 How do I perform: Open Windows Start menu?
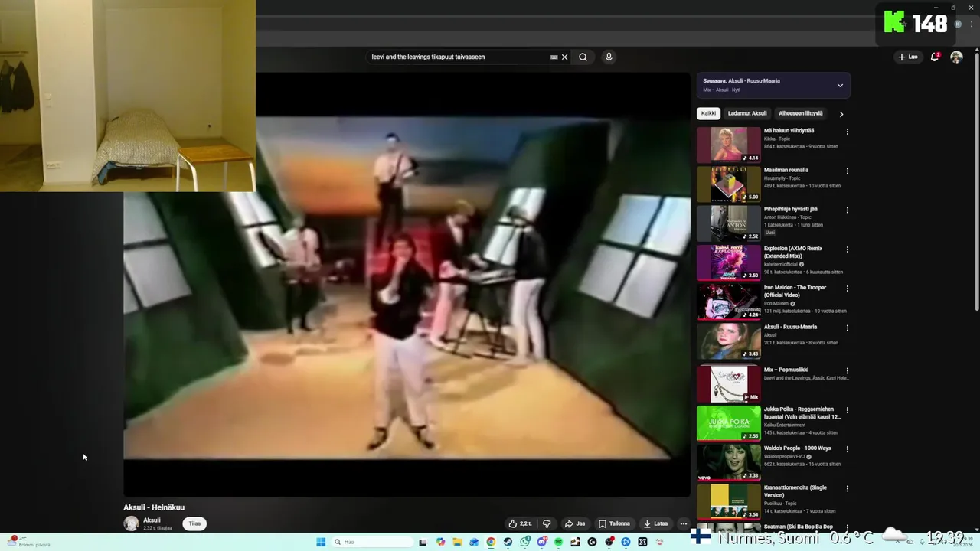point(321,542)
